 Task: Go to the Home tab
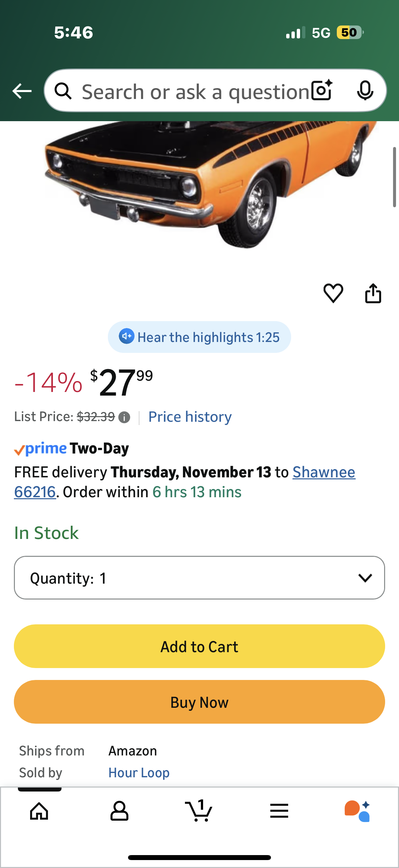coord(39,811)
